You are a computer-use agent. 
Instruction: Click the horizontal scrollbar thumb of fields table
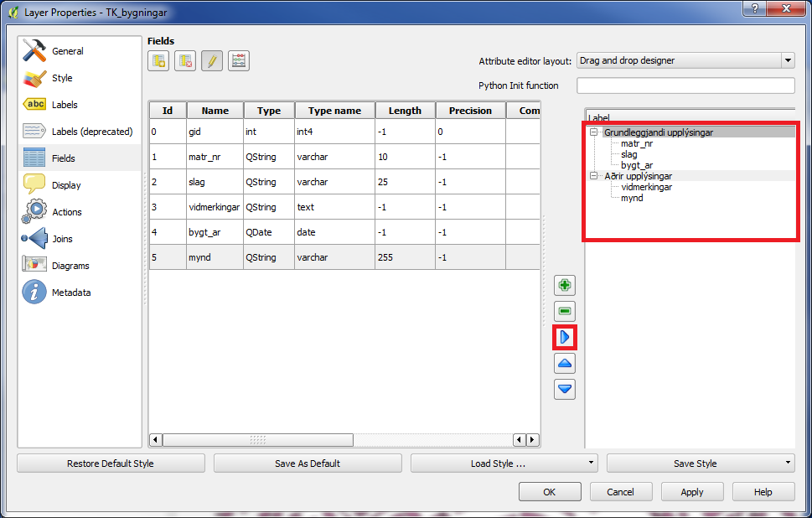pos(258,440)
